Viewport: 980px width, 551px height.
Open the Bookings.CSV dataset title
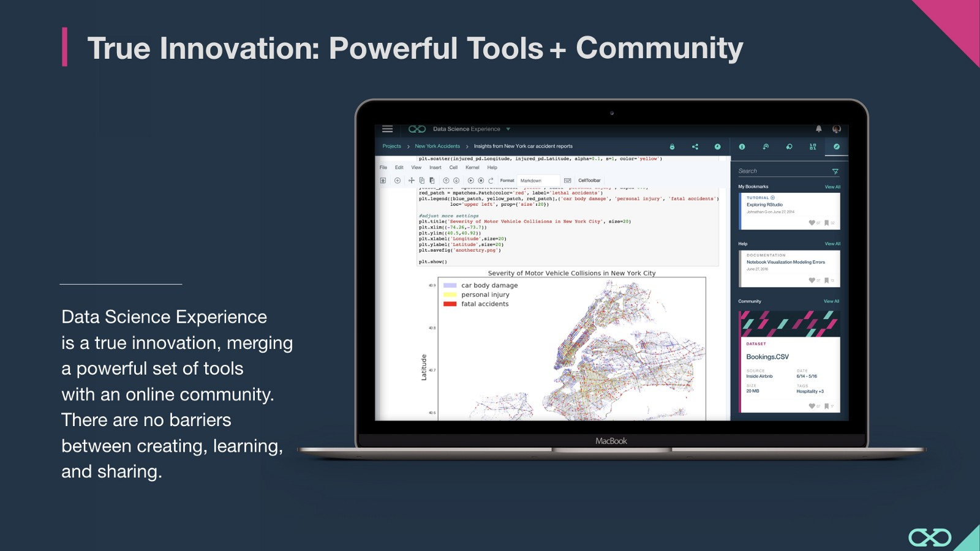coord(767,357)
